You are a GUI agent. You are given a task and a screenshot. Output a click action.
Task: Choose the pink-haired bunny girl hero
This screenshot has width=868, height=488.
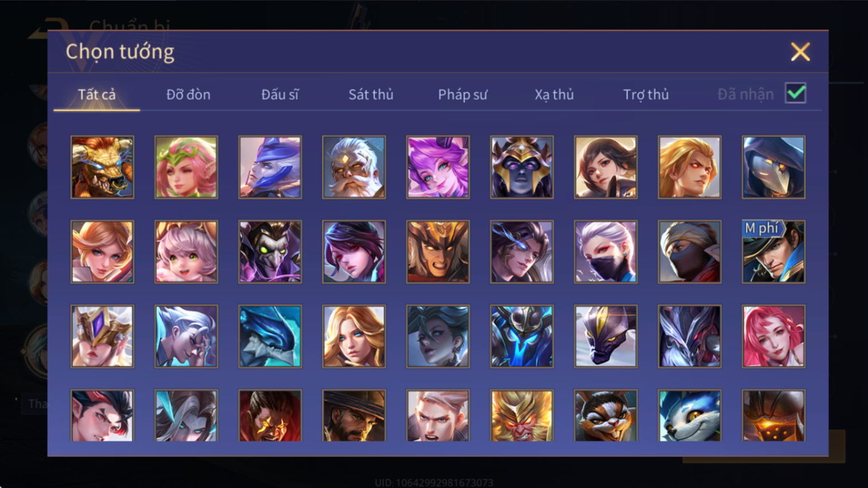[438, 167]
